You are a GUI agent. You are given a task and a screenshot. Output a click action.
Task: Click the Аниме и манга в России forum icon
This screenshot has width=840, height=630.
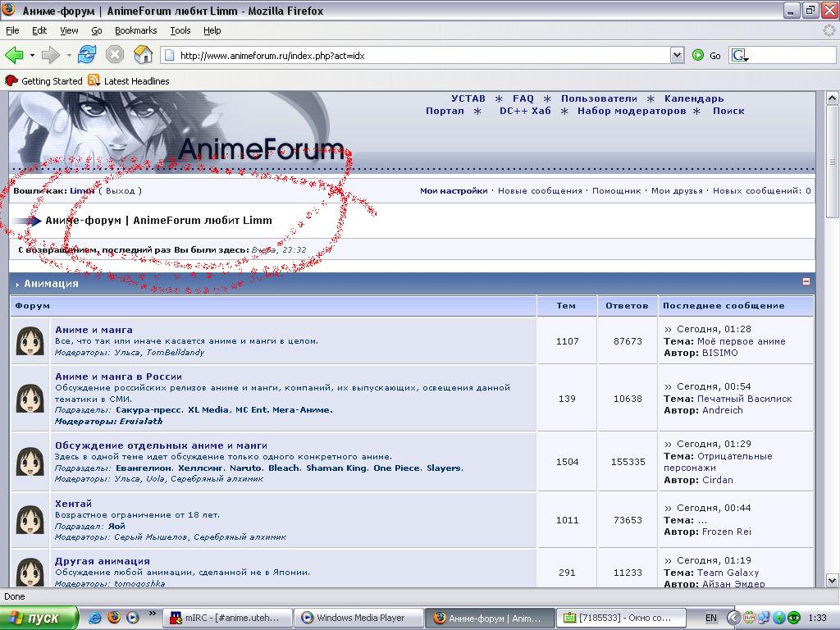pos(30,398)
